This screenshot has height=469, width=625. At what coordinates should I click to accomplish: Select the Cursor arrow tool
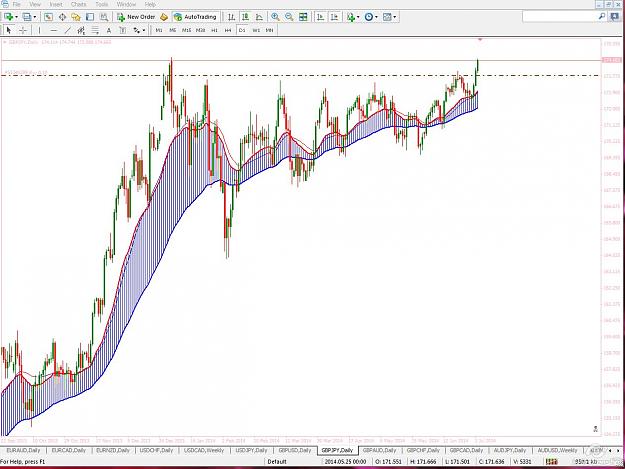9,30
